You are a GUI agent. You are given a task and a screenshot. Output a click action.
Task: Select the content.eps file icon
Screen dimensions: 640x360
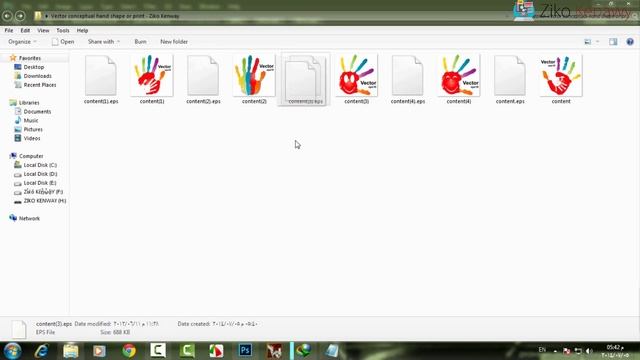510,76
